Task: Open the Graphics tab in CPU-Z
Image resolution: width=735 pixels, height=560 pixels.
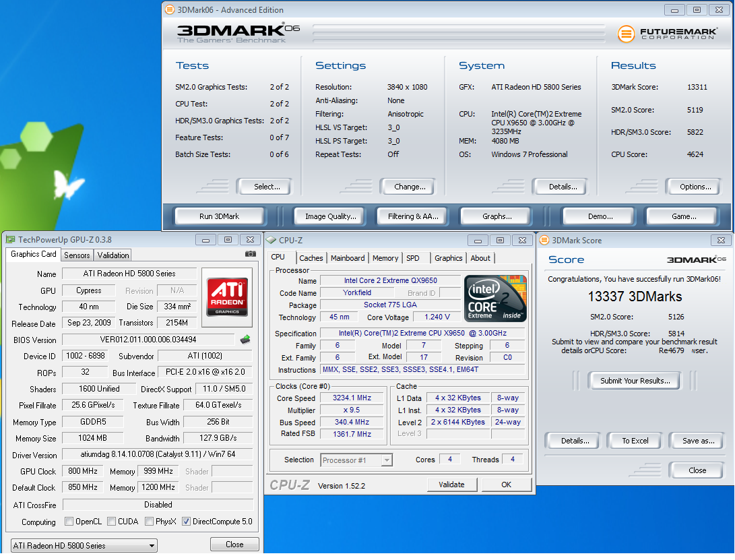Action: [448, 258]
